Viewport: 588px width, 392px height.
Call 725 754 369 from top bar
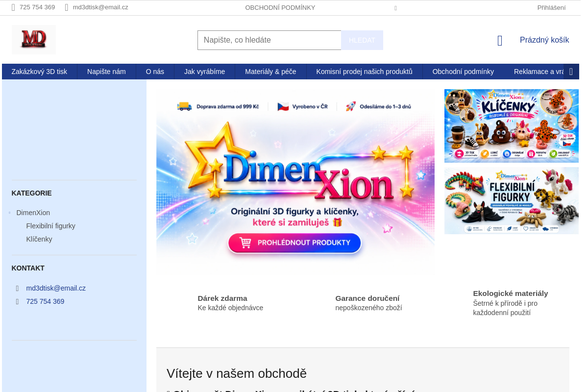37,7
